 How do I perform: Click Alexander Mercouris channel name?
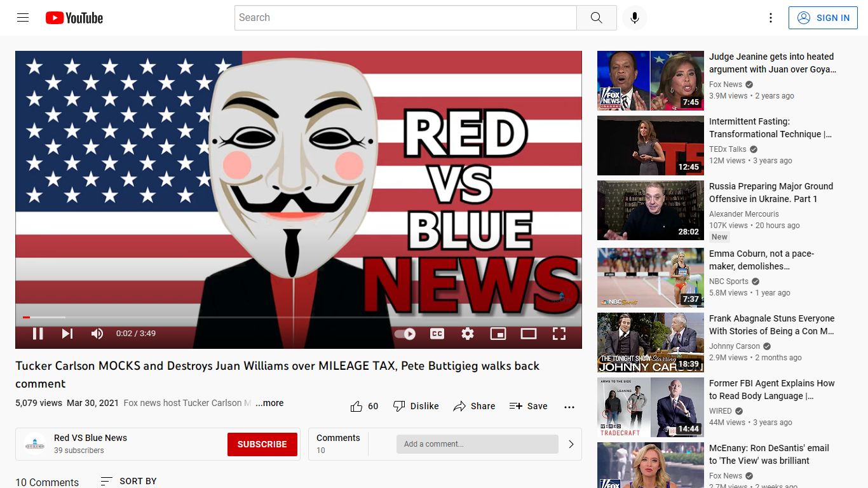[744, 214]
